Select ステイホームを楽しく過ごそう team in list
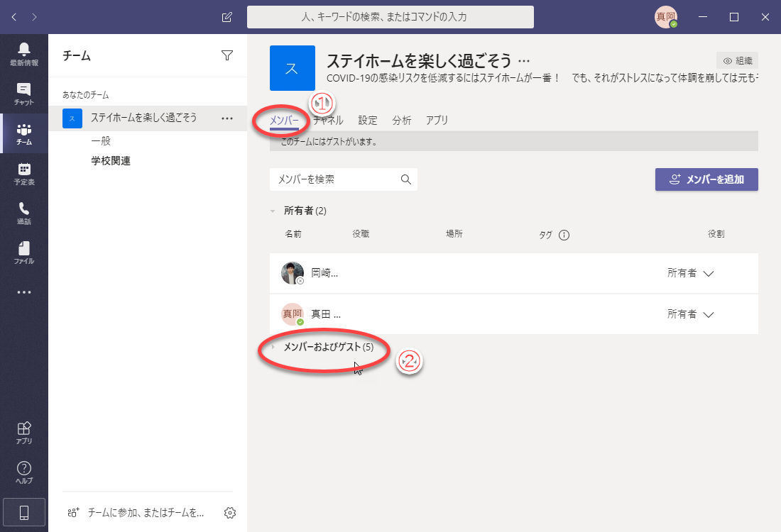Image resolution: width=781 pixels, height=532 pixels. click(x=148, y=118)
